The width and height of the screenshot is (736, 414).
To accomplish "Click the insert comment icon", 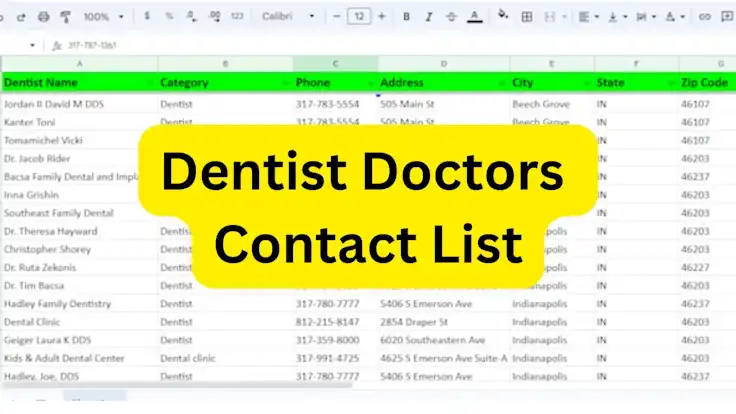I will click(x=726, y=17).
